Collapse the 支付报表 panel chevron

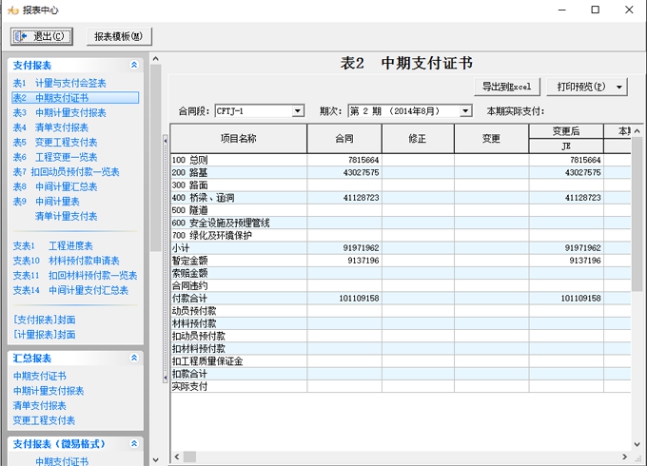[134, 65]
